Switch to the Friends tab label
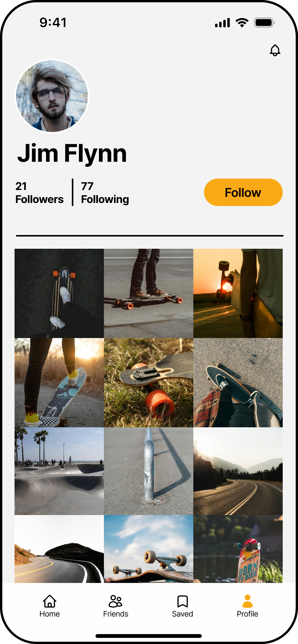Image resolution: width=298 pixels, height=644 pixels. [x=115, y=614]
